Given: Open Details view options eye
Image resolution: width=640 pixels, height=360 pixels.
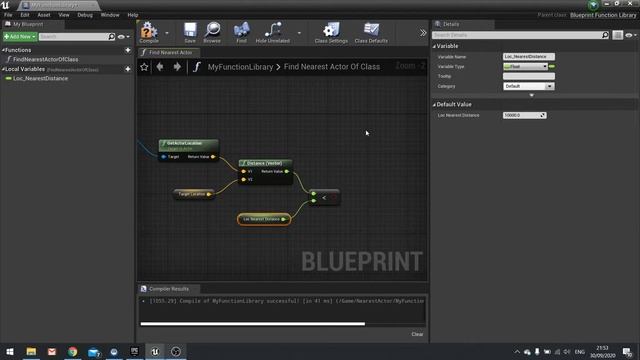Looking at the screenshot, I should coord(631,35).
